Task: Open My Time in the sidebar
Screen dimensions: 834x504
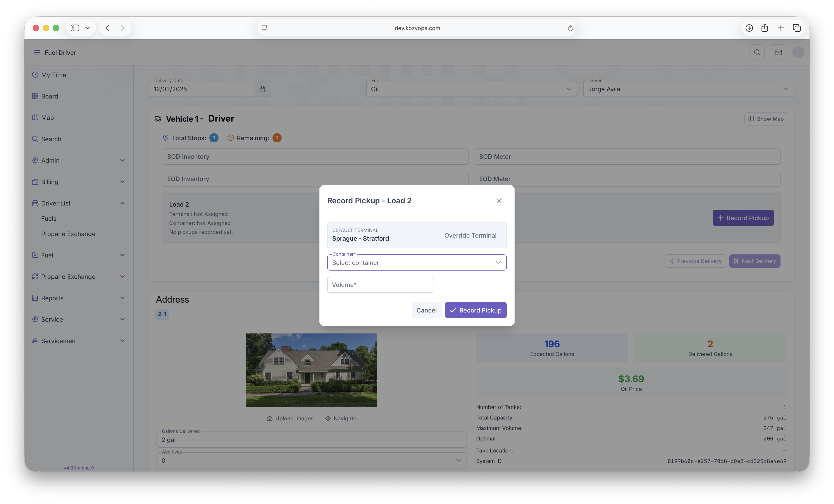Action: coord(53,75)
